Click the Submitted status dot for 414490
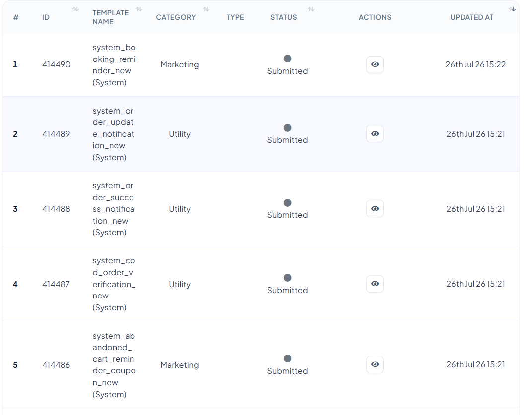 click(287, 59)
